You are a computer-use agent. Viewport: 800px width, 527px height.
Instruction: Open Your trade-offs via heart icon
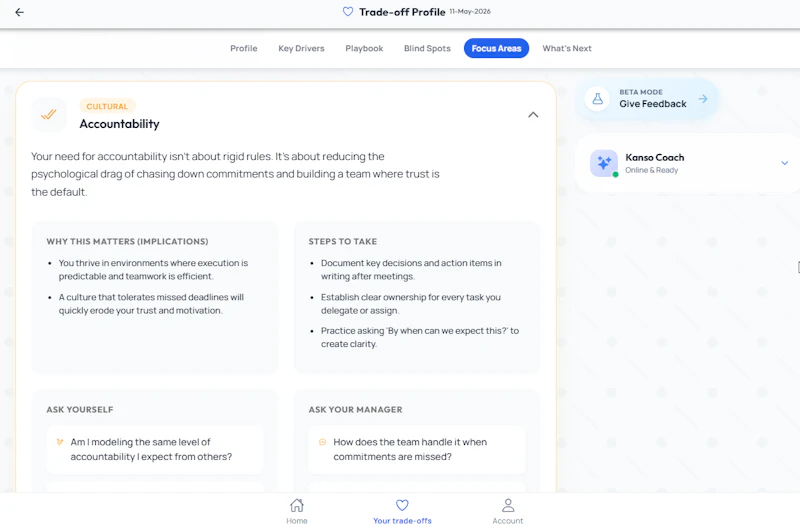click(402, 505)
